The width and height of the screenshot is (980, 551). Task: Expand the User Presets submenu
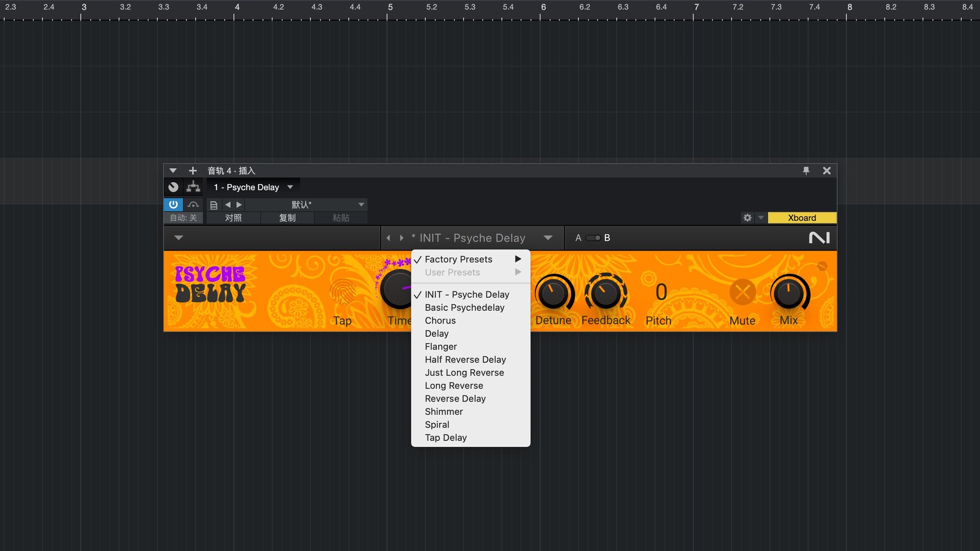(x=471, y=272)
